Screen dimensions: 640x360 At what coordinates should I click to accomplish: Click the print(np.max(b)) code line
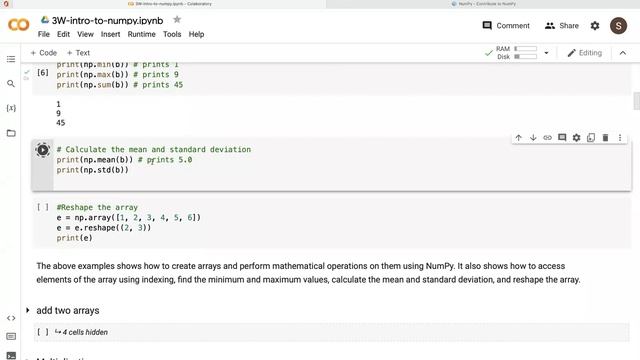[118, 75]
